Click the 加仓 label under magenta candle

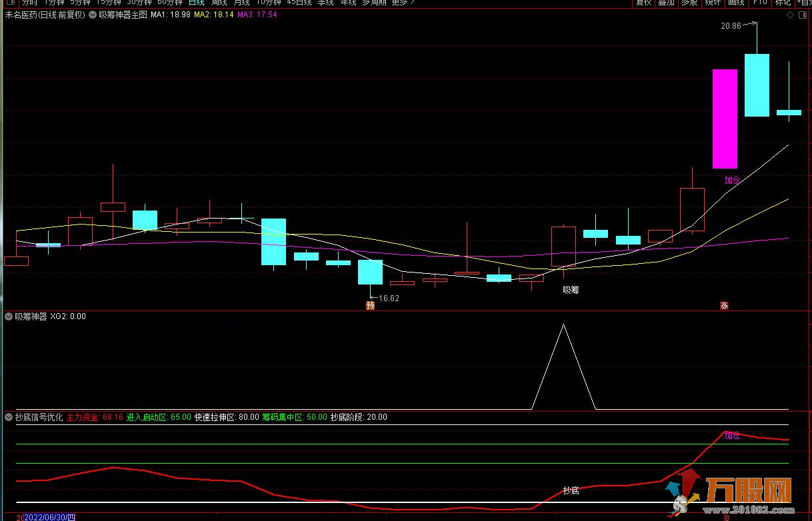pyautogui.click(x=732, y=180)
